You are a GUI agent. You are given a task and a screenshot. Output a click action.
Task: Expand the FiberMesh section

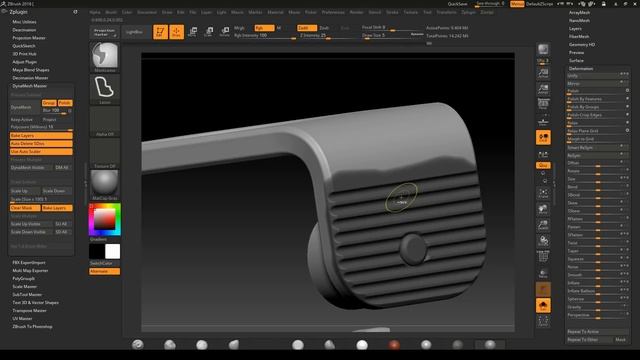click(x=579, y=36)
